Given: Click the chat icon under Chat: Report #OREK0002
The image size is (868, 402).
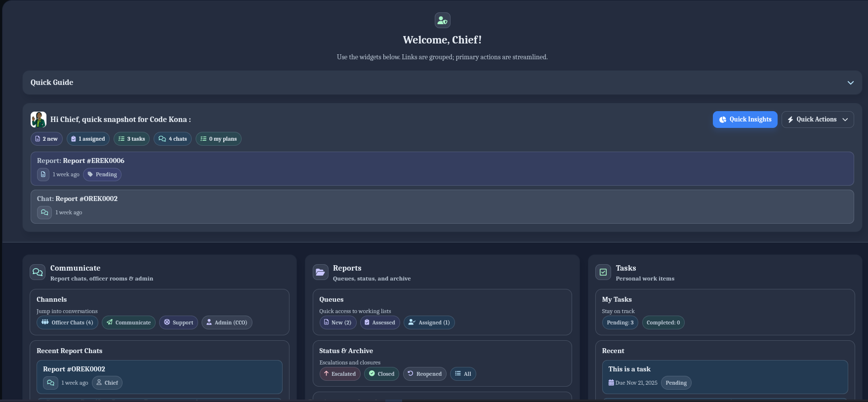Looking at the screenshot, I should 44,212.
